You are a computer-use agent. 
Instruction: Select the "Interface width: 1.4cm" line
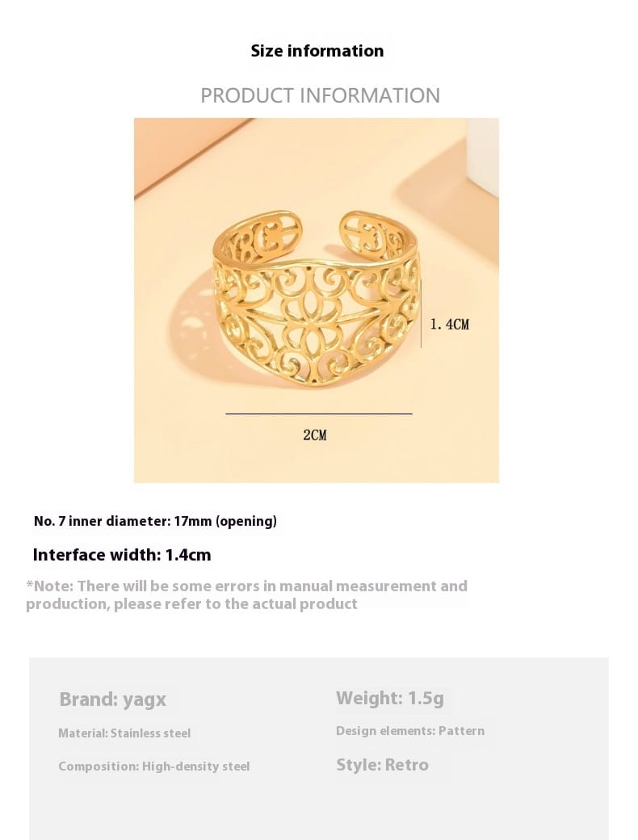tap(122, 555)
